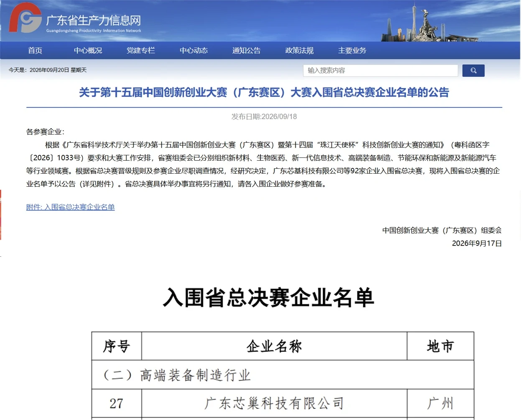The image size is (530, 420).
Task: Click the 序号 table header
Action: [117, 346]
